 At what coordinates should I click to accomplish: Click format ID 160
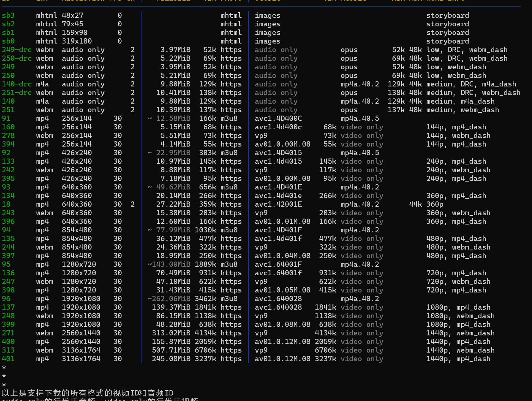[x=8, y=127]
